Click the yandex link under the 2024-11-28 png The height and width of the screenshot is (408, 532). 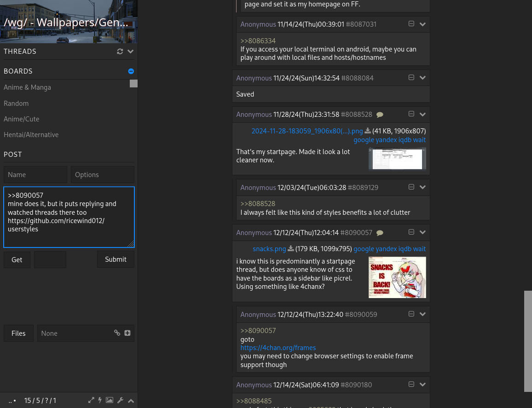pyautogui.click(x=386, y=140)
